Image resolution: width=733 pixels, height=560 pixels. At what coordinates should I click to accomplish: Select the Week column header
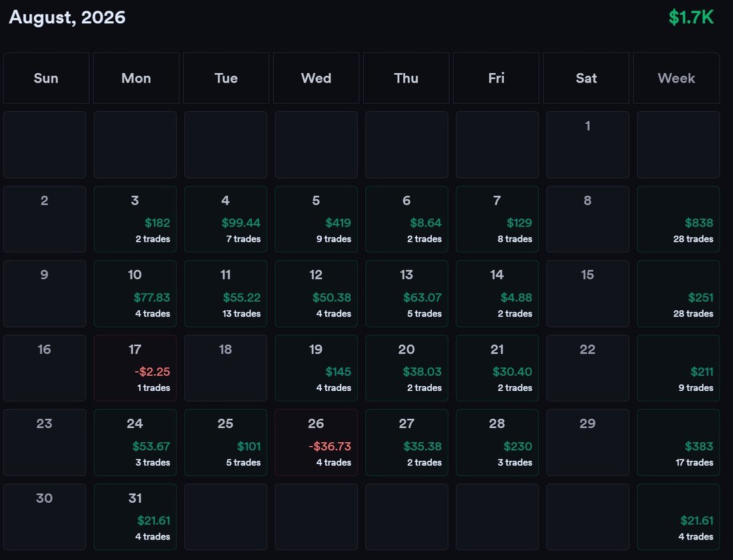pos(676,78)
